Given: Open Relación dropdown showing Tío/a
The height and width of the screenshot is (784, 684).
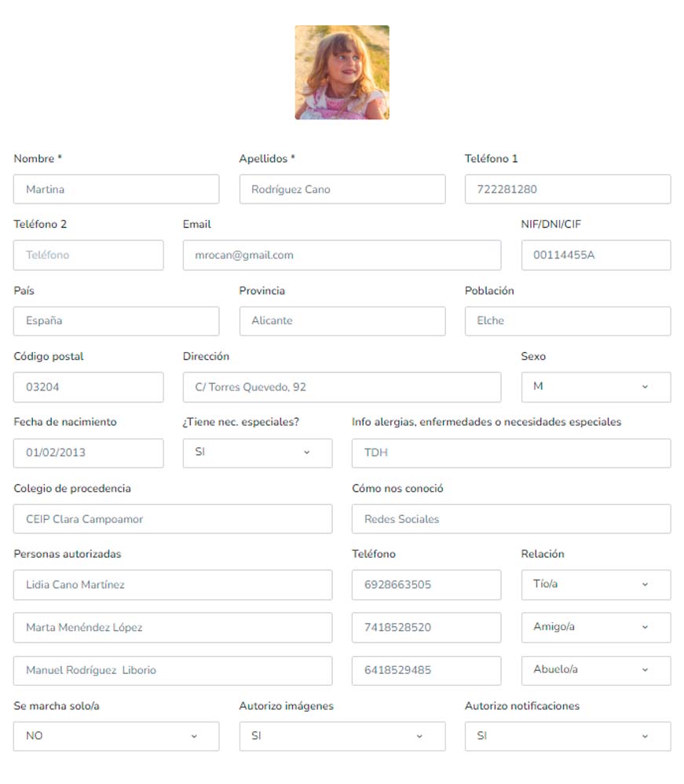Looking at the screenshot, I should click(x=595, y=584).
